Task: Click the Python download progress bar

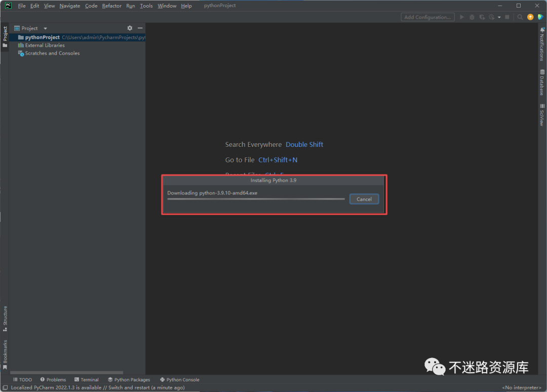Action: pos(256,199)
